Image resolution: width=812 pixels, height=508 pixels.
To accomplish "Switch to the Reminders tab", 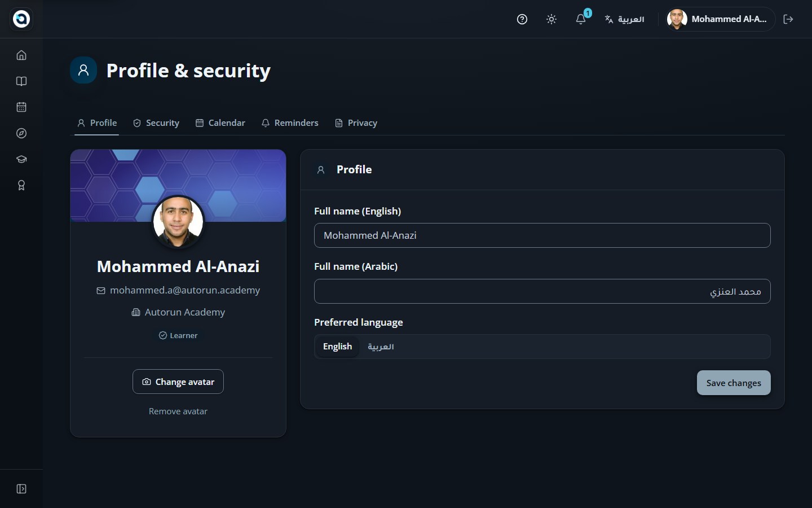I will [x=290, y=123].
